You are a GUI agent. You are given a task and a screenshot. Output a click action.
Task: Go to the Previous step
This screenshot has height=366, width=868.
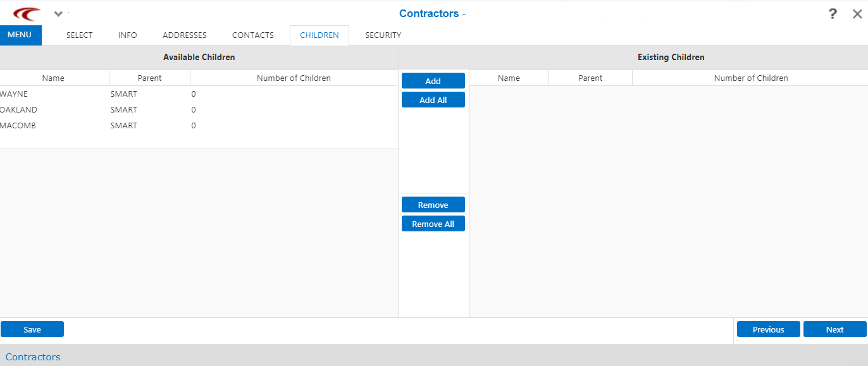769,329
